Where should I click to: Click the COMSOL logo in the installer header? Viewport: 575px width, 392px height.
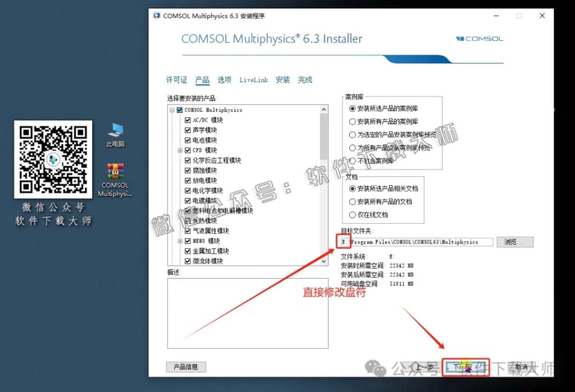click(x=480, y=39)
